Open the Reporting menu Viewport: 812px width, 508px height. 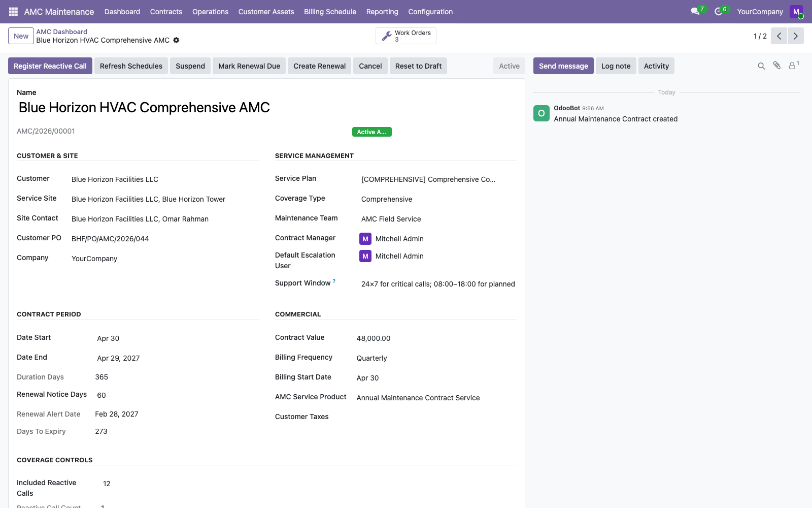(x=382, y=12)
